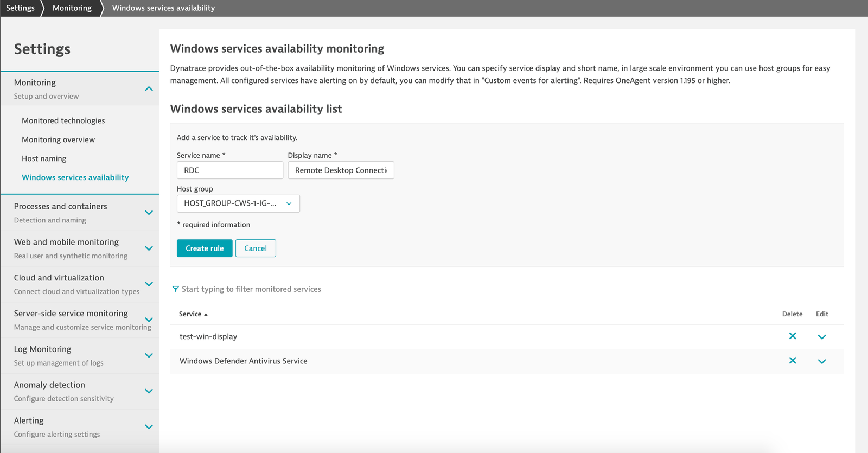Delete Windows Defender Antivirus Service entry

pos(792,361)
